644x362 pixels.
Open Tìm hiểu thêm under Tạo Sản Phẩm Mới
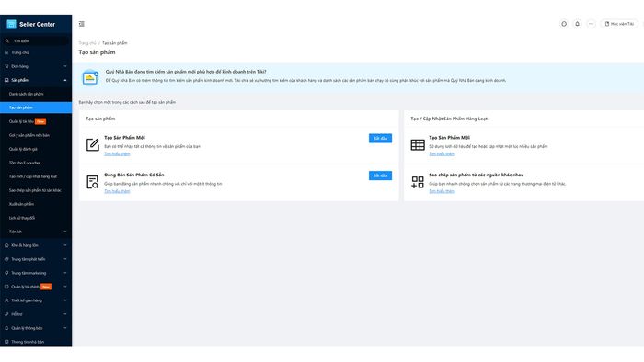[117, 153]
